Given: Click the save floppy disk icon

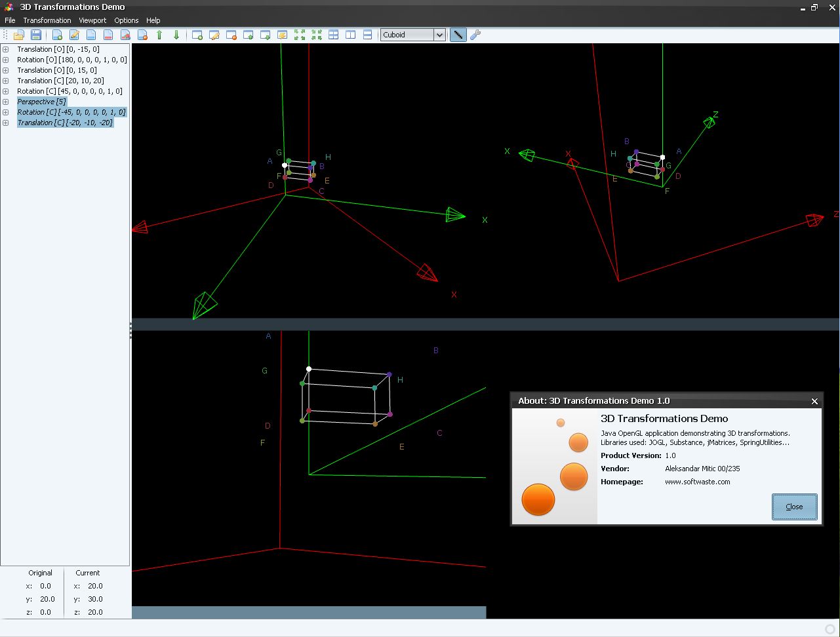Looking at the screenshot, I should pyautogui.click(x=36, y=35).
